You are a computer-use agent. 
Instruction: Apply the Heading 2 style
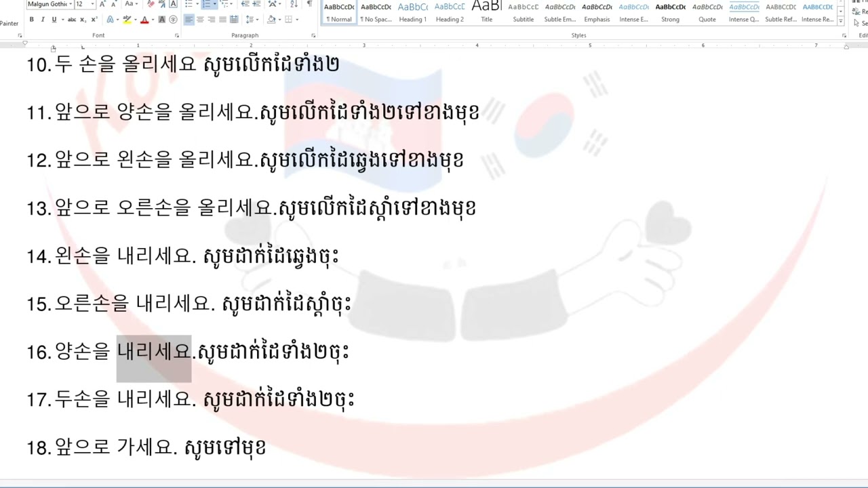[x=450, y=12]
